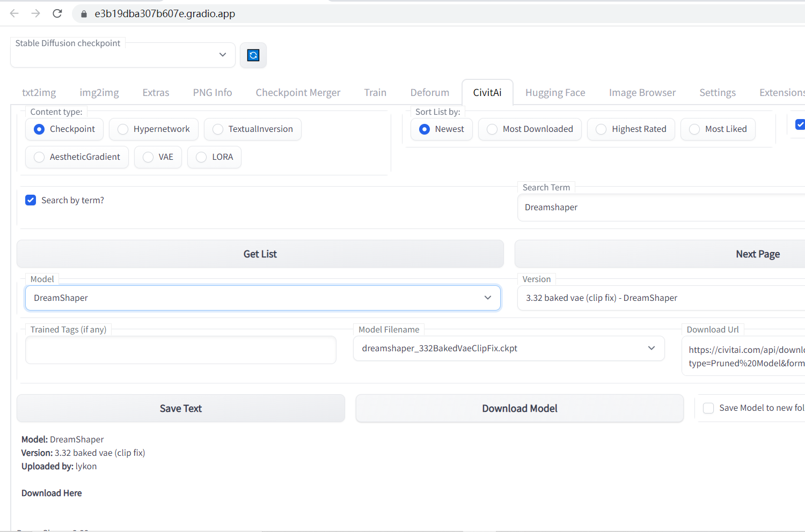Select the AestheticGradient content type

pos(77,157)
